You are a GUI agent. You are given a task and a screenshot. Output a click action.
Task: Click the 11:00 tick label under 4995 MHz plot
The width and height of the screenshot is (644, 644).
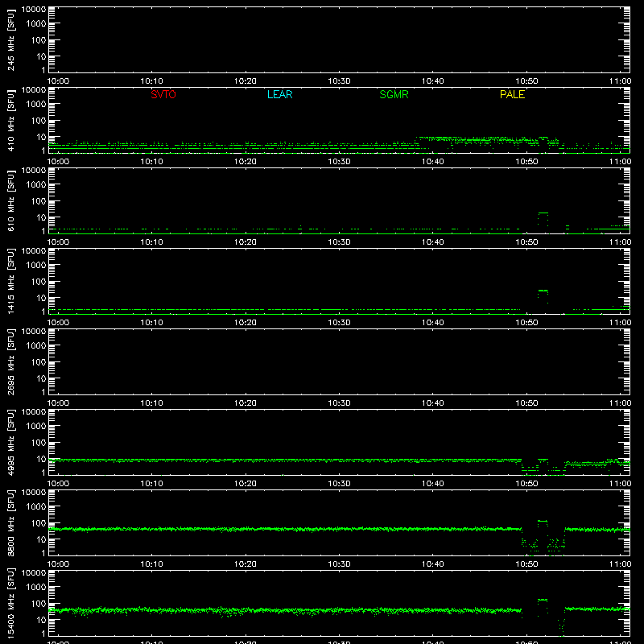(620, 484)
